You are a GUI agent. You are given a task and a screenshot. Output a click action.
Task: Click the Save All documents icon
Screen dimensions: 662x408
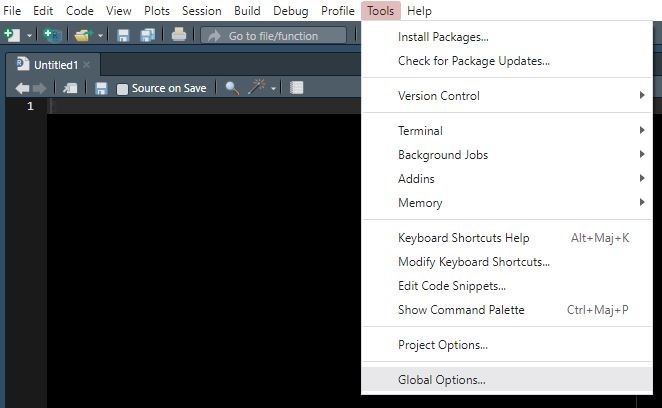click(x=147, y=35)
